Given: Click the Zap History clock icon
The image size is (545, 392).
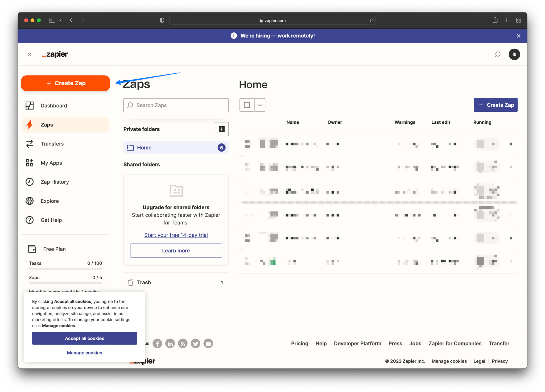Looking at the screenshot, I should pyautogui.click(x=30, y=182).
